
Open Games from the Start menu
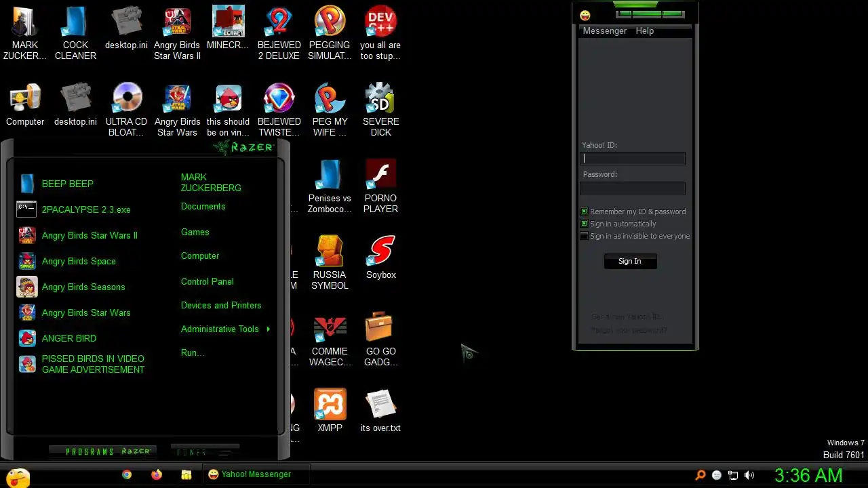195,232
